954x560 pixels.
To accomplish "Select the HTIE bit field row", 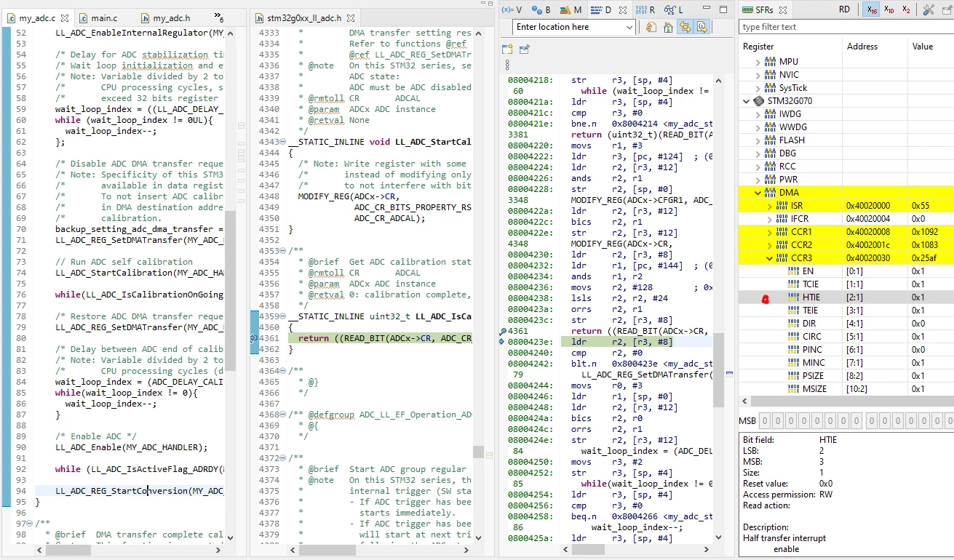I will (x=846, y=297).
